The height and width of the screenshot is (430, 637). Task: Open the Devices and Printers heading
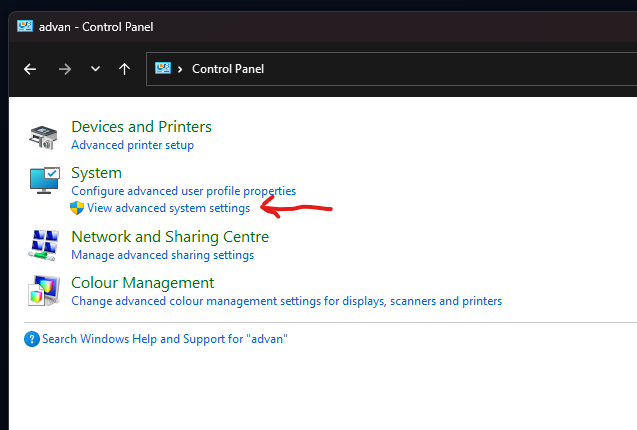pos(141,127)
